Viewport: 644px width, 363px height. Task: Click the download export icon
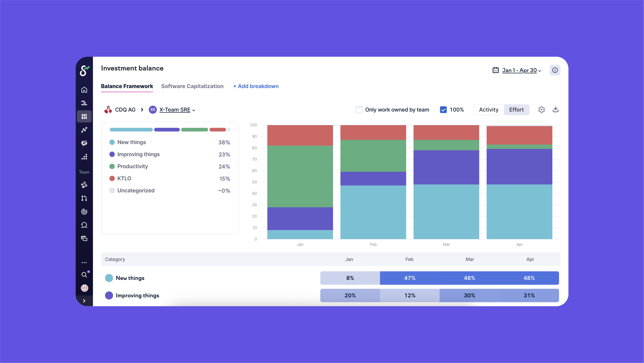click(x=555, y=109)
